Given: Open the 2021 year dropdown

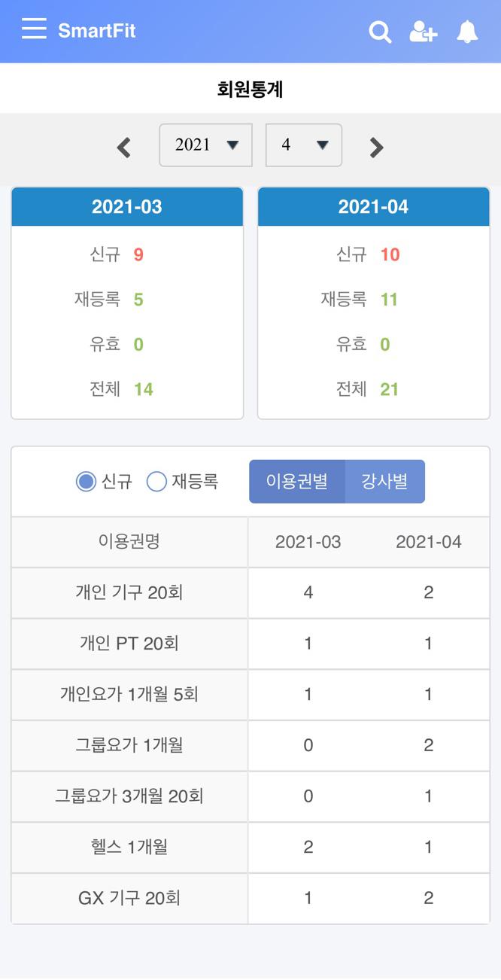Looking at the screenshot, I should point(205,145).
